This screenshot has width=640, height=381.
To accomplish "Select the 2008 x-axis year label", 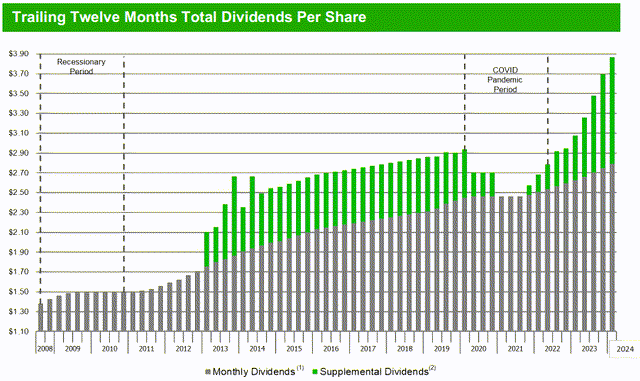I will 44,349.
